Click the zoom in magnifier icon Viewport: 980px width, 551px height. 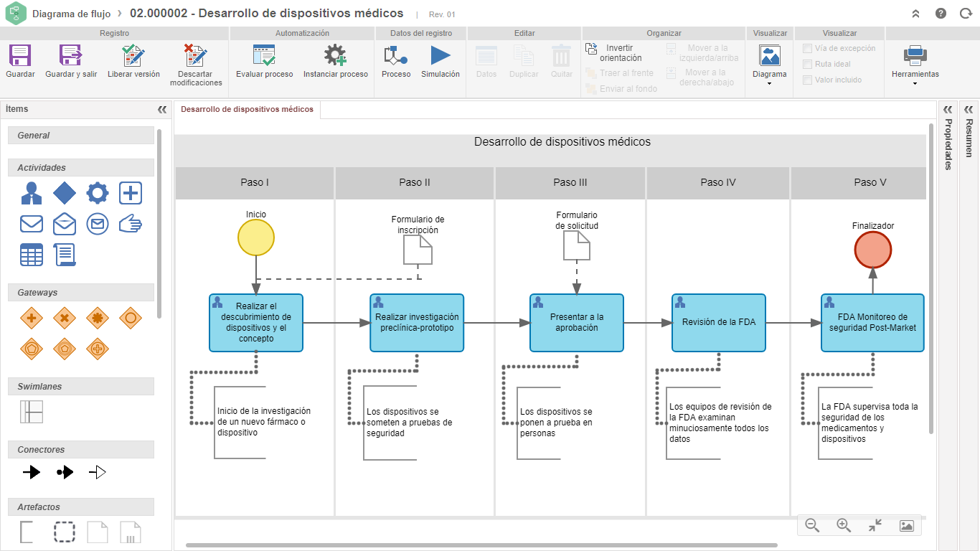(844, 525)
